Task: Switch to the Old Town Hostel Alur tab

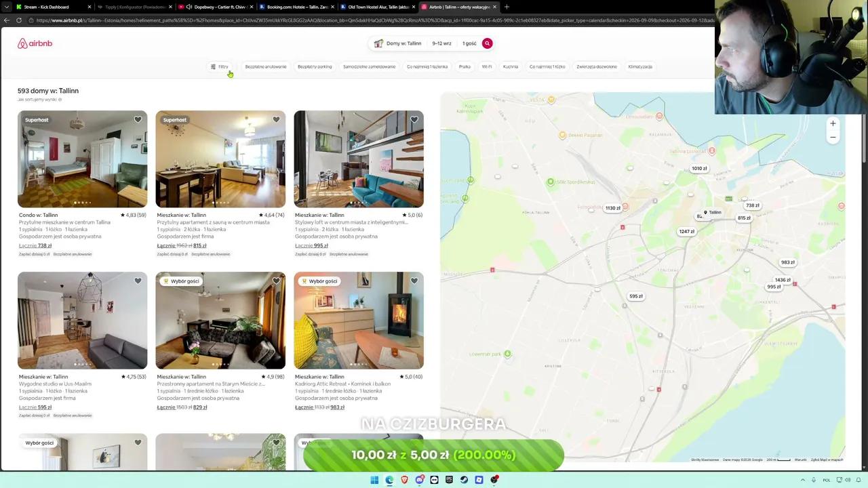Action: tap(378, 7)
